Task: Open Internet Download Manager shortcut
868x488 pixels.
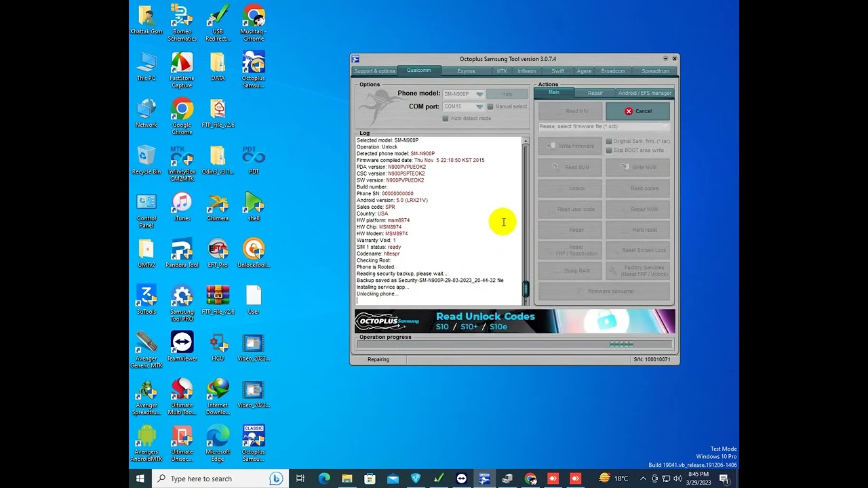Action: (218, 397)
